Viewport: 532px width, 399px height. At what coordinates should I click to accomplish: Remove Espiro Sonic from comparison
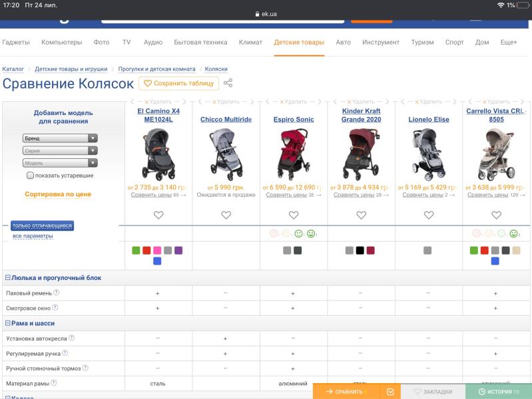[293, 102]
